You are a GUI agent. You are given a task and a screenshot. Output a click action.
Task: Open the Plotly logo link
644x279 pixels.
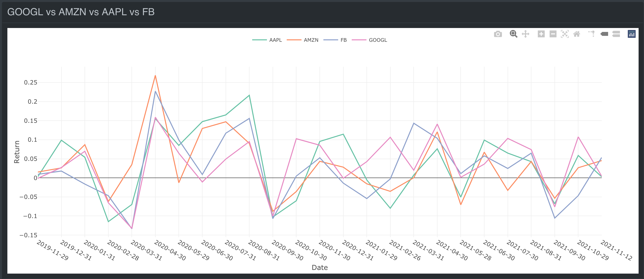tap(631, 34)
